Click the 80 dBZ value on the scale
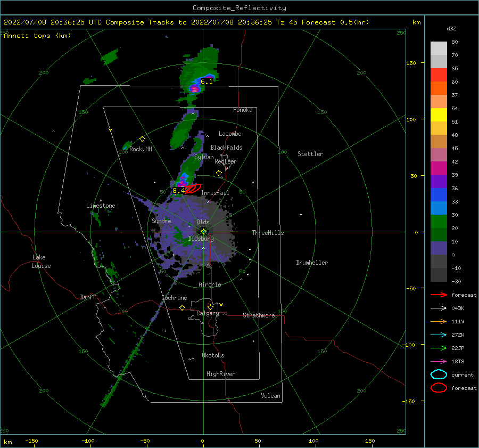The height and width of the screenshot is (448, 479). [x=455, y=42]
